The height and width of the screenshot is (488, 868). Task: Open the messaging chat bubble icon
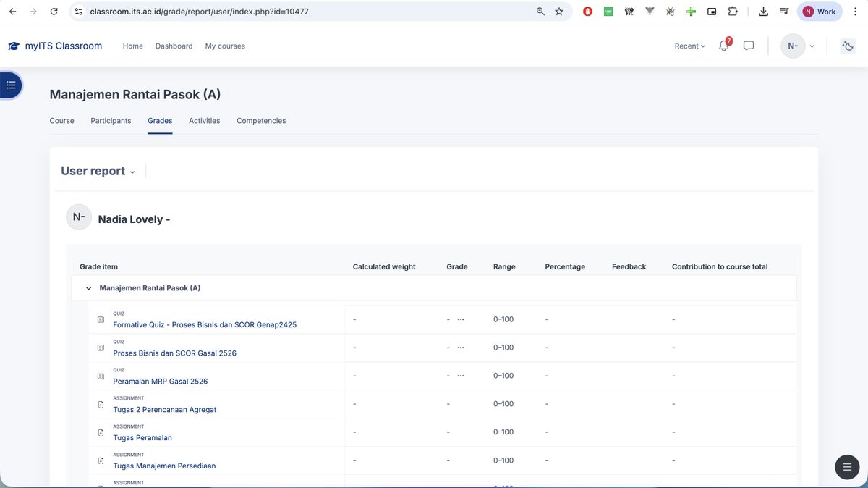pos(749,46)
